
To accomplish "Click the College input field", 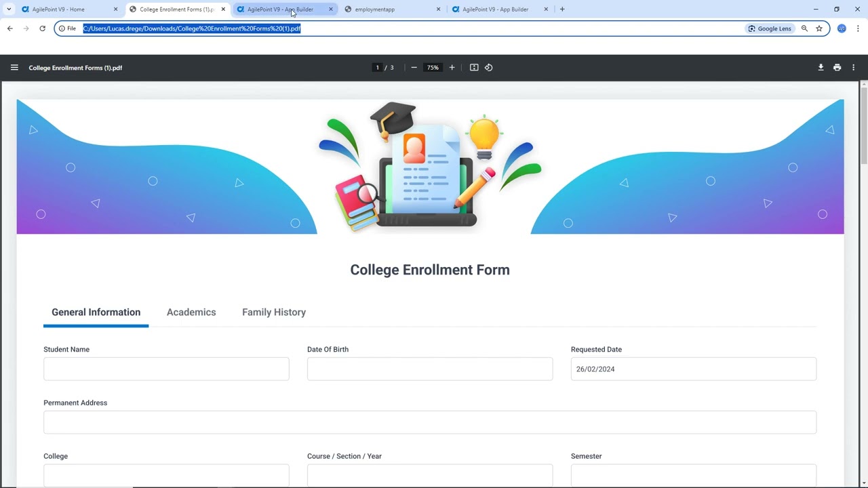I will tap(166, 475).
